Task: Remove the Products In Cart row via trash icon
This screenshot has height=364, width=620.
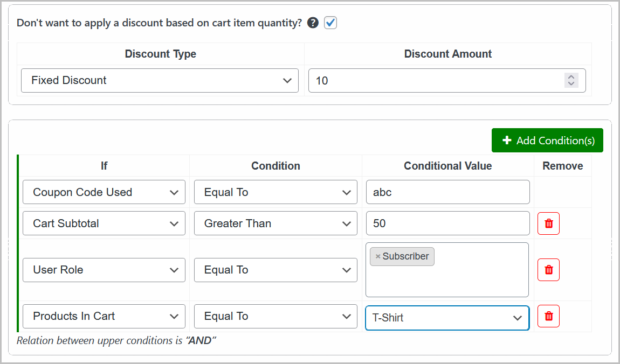Action: pos(548,316)
